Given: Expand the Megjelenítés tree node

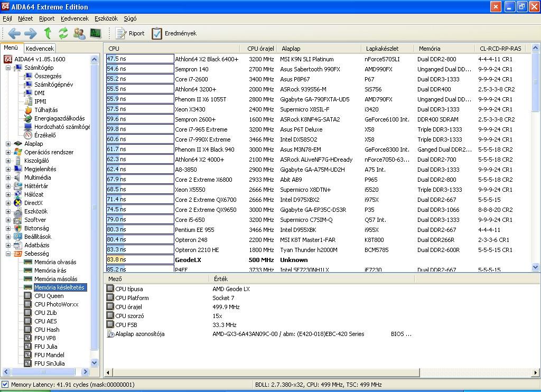Looking at the screenshot, I should [8, 169].
